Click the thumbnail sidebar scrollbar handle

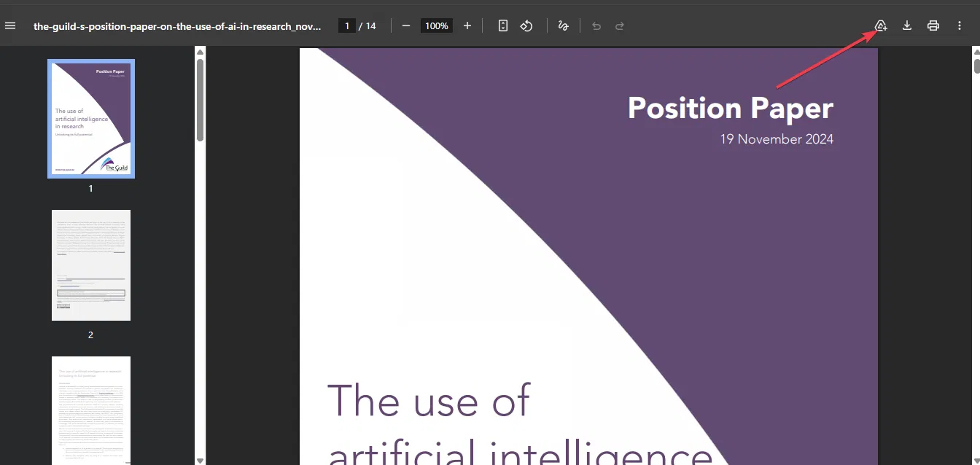pos(200,100)
